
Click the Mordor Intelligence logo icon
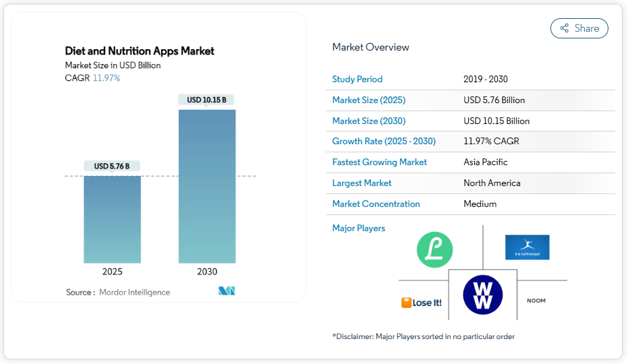click(x=227, y=291)
